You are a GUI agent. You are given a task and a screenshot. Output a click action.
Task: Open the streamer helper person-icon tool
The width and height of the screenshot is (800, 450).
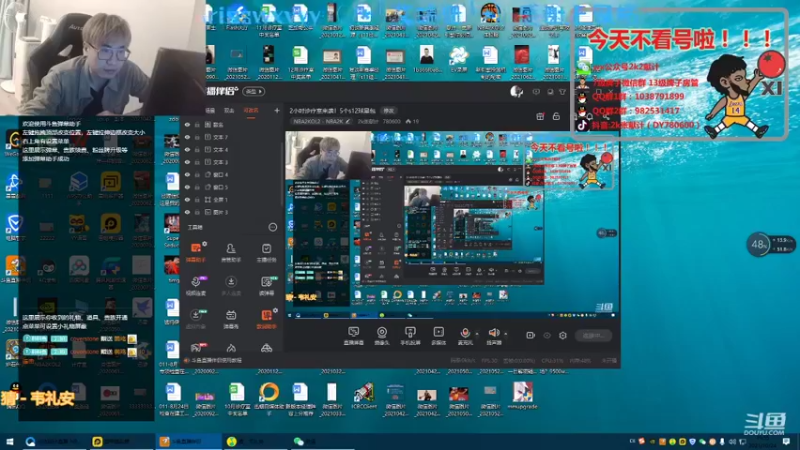pos(231,252)
